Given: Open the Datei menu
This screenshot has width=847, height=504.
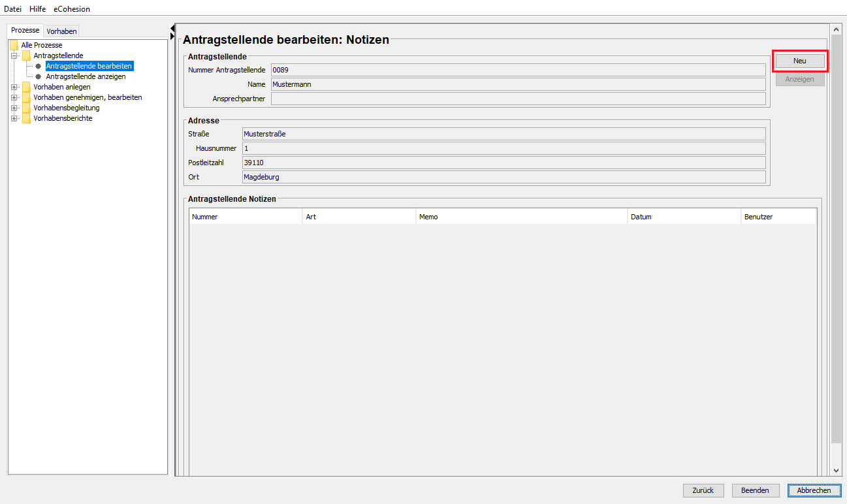Looking at the screenshot, I should [x=13, y=9].
